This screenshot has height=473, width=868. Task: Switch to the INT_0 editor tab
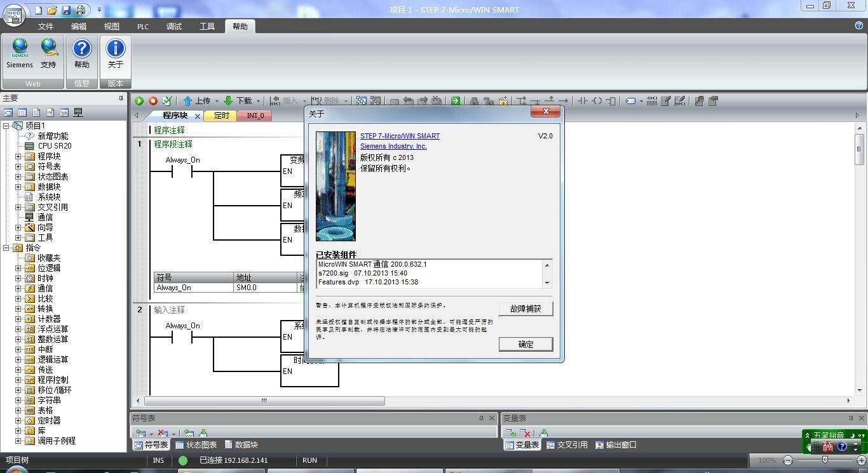(255, 116)
